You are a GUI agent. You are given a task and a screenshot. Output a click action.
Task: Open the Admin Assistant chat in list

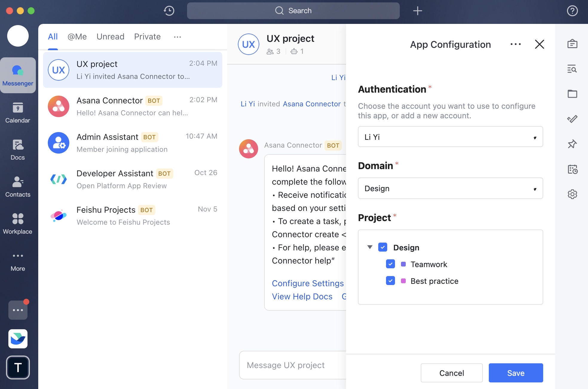click(x=133, y=143)
